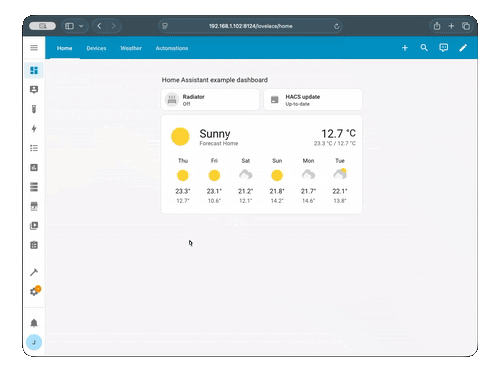500x386 pixels.
Task: Open the Overview dashboard sidebar icon
Action: coord(34,70)
